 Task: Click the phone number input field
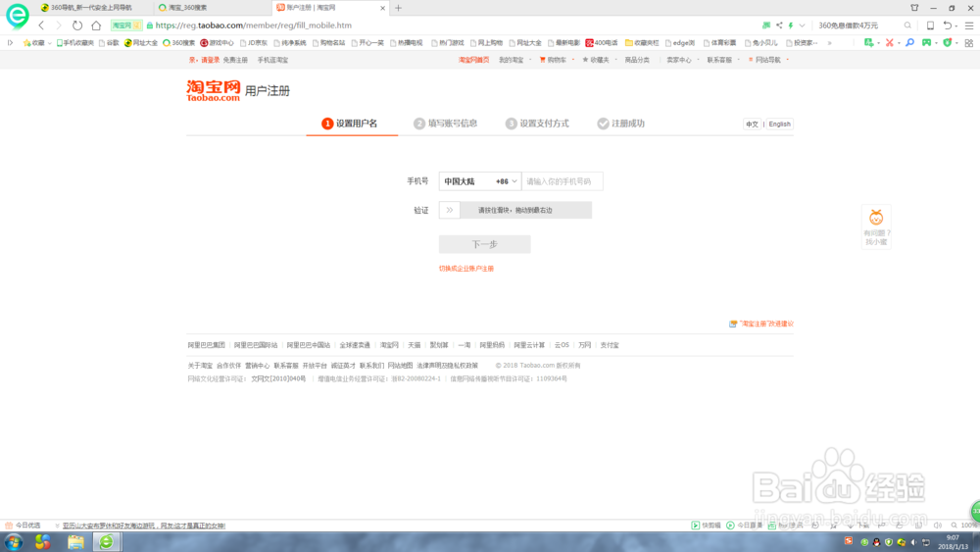pos(562,181)
